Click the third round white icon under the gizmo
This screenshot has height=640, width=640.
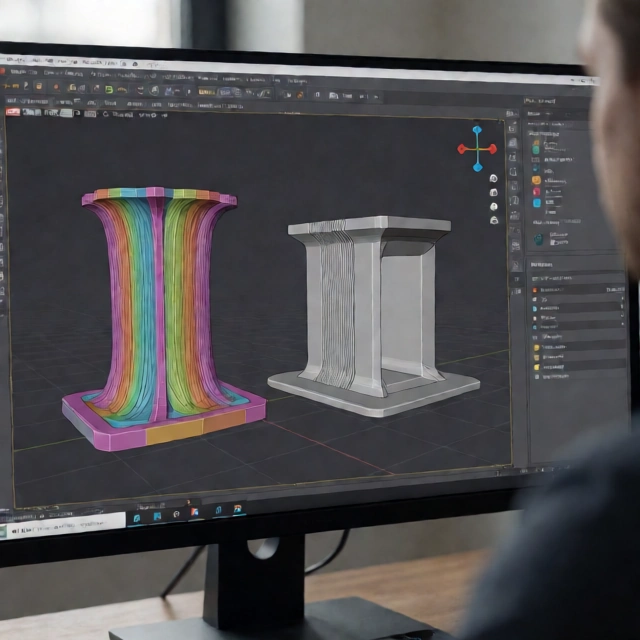pos(494,207)
